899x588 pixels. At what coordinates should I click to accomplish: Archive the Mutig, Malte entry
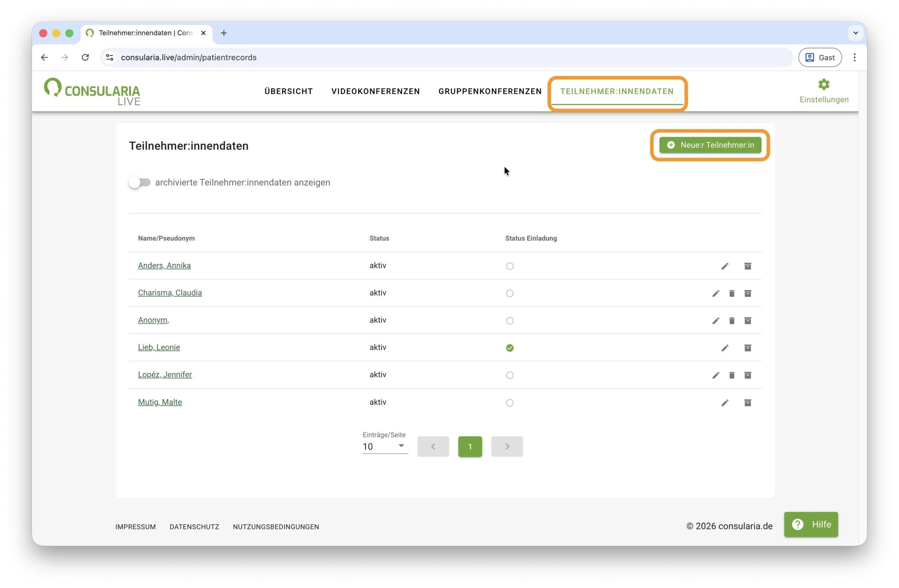click(x=748, y=403)
